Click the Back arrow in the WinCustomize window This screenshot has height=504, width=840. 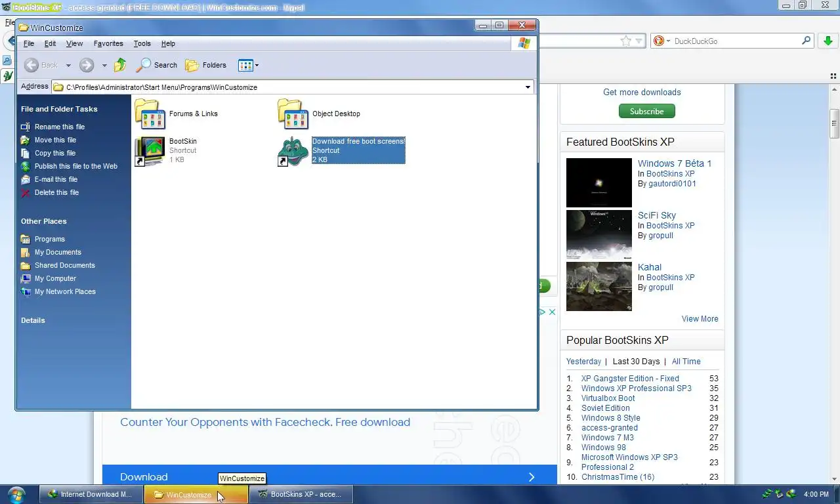pos(31,65)
